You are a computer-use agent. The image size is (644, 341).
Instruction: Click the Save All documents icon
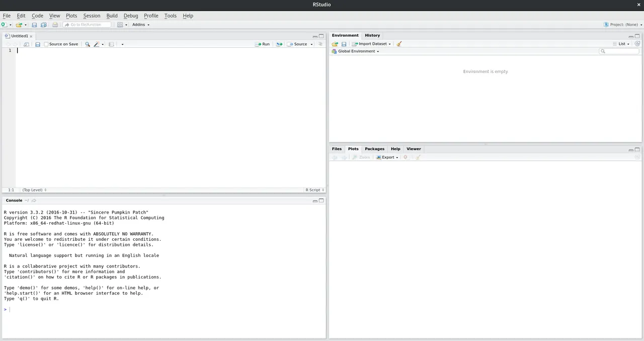coord(43,25)
